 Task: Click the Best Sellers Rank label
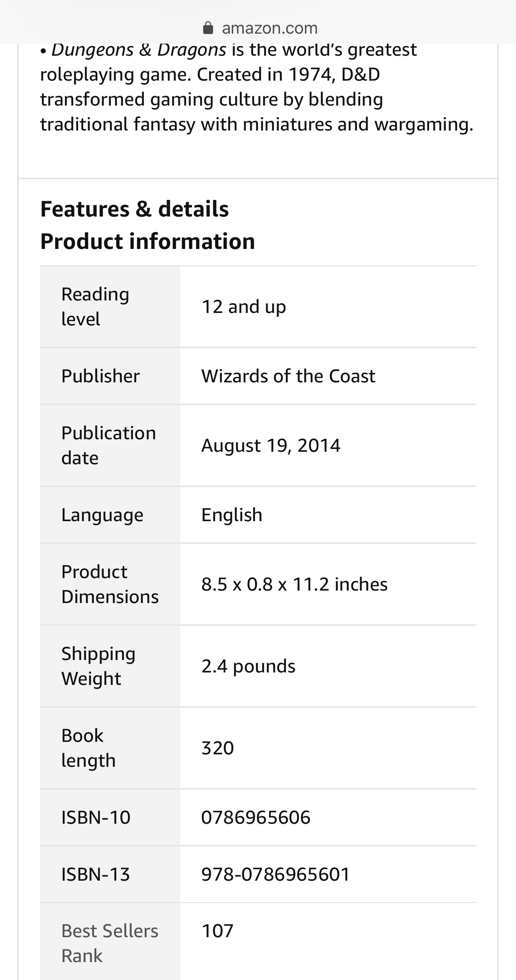(110, 943)
